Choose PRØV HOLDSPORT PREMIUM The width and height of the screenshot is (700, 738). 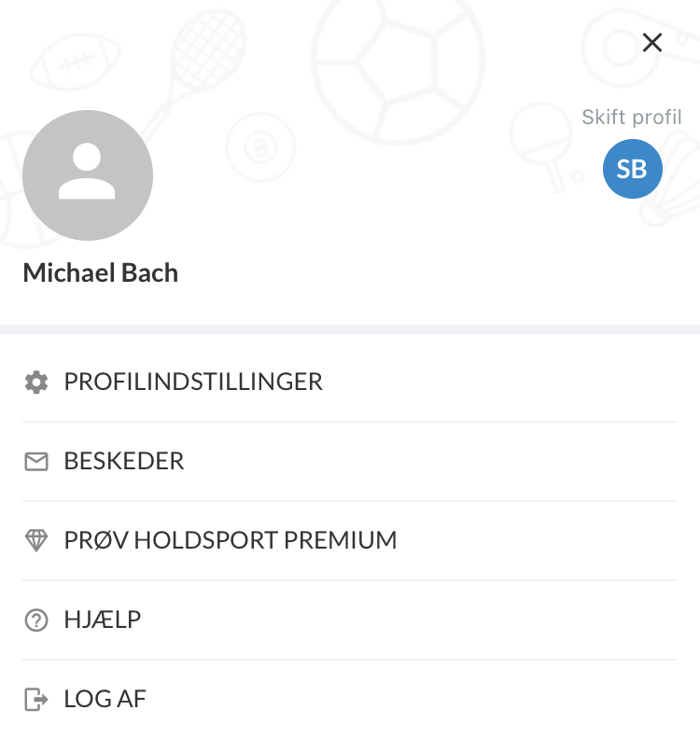[x=350, y=540]
